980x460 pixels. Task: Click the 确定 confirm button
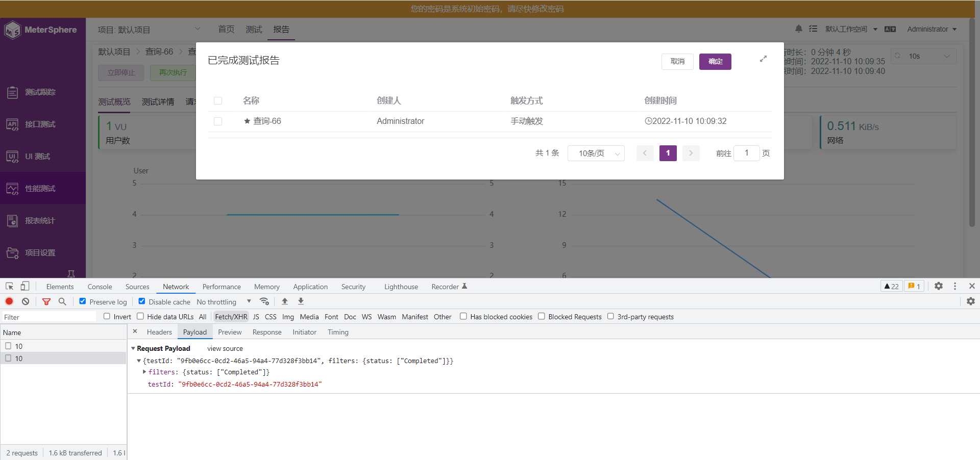pyautogui.click(x=715, y=61)
